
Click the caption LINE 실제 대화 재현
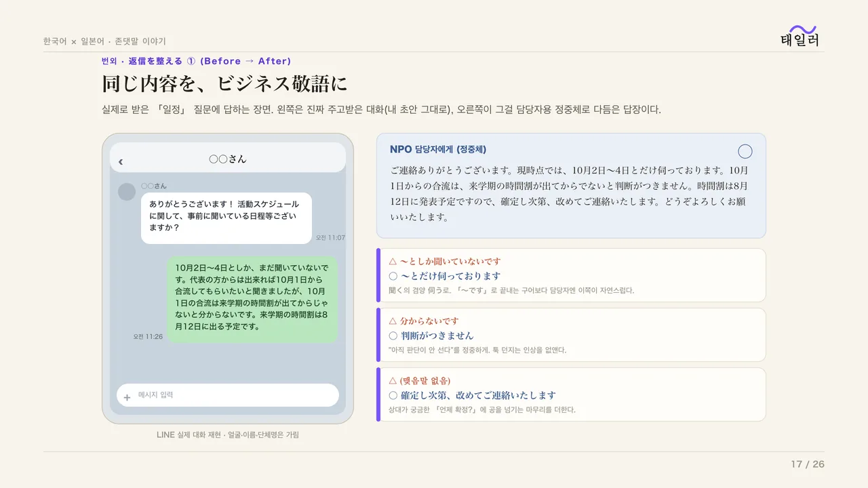(x=228, y=434)
